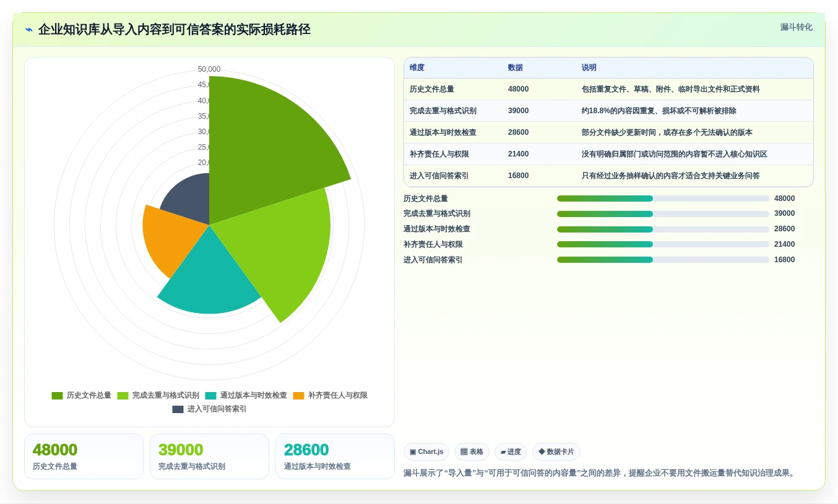Toggle the 进入可信问答索引 legend swatch

[x=178, y=409]
